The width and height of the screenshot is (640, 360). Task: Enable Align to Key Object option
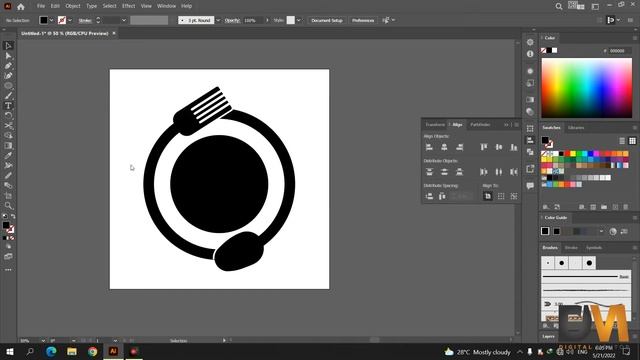[514, 196]
